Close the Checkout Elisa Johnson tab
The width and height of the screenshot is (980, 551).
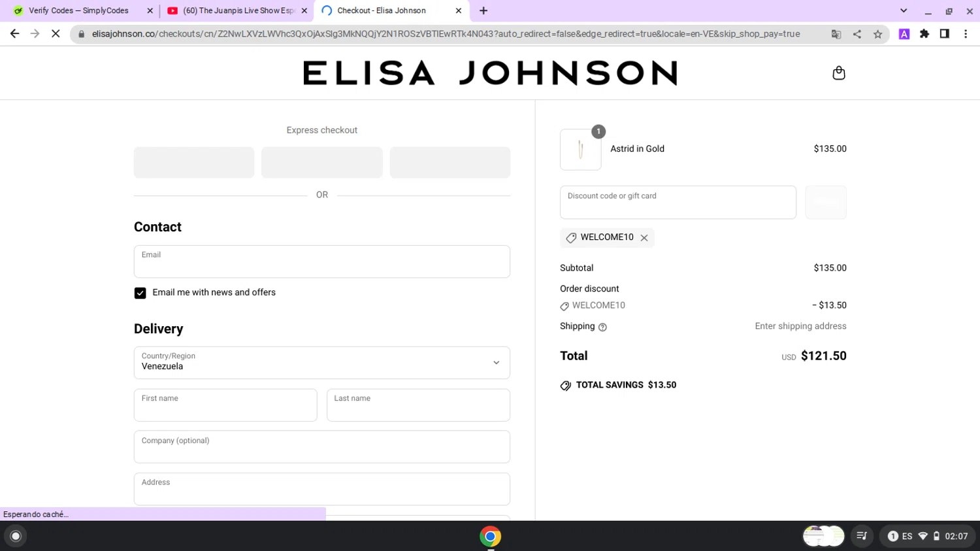click(458, 10)
